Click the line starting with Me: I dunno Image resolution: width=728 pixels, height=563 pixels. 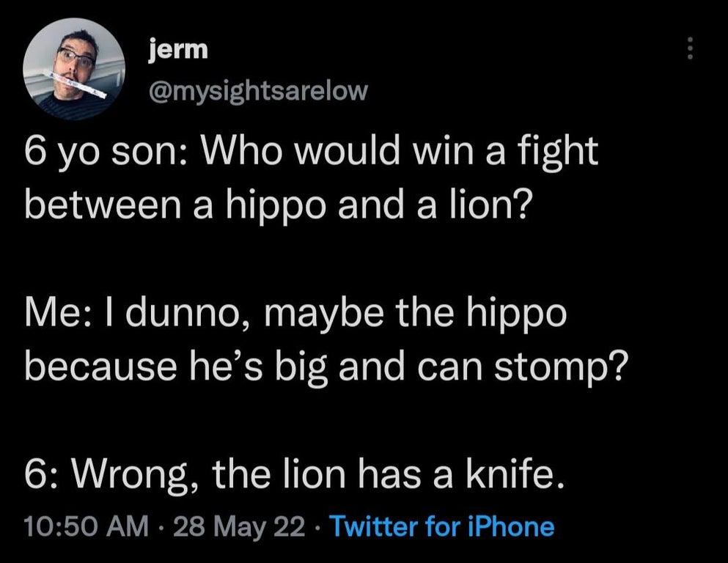(x=293, y=314)
